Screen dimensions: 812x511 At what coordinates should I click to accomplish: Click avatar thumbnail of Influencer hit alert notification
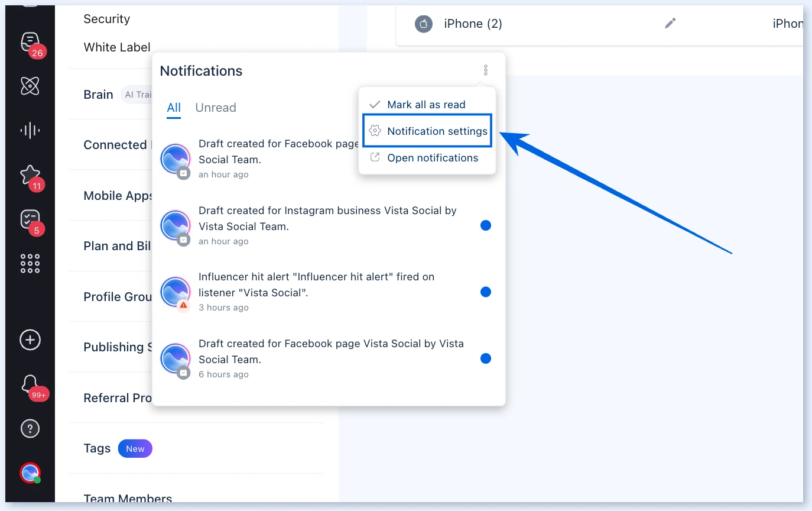pos(176,292)
